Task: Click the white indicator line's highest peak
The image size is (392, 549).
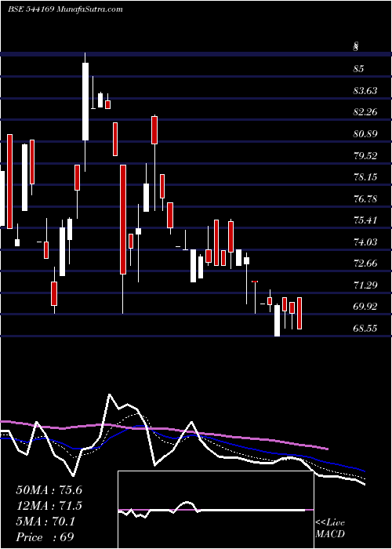Action: 110,395
